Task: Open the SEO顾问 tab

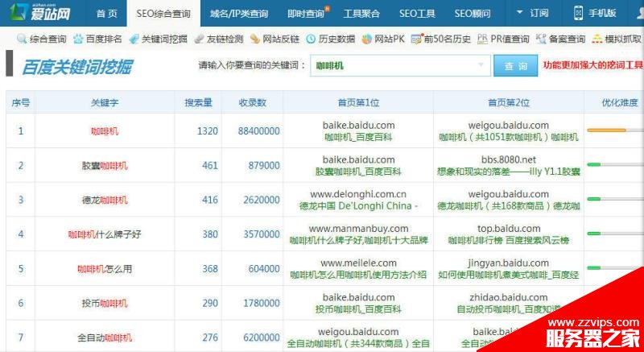Action: click(x=473, y=14)
